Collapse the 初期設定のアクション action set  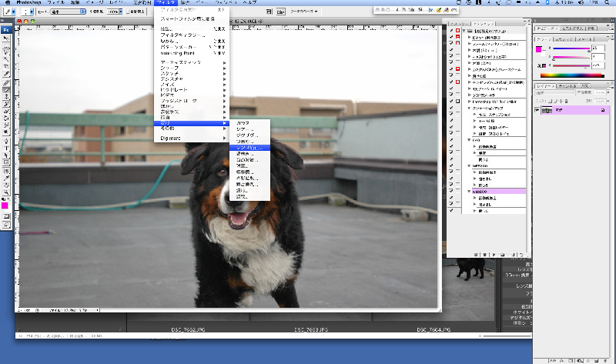pos(464,31)
